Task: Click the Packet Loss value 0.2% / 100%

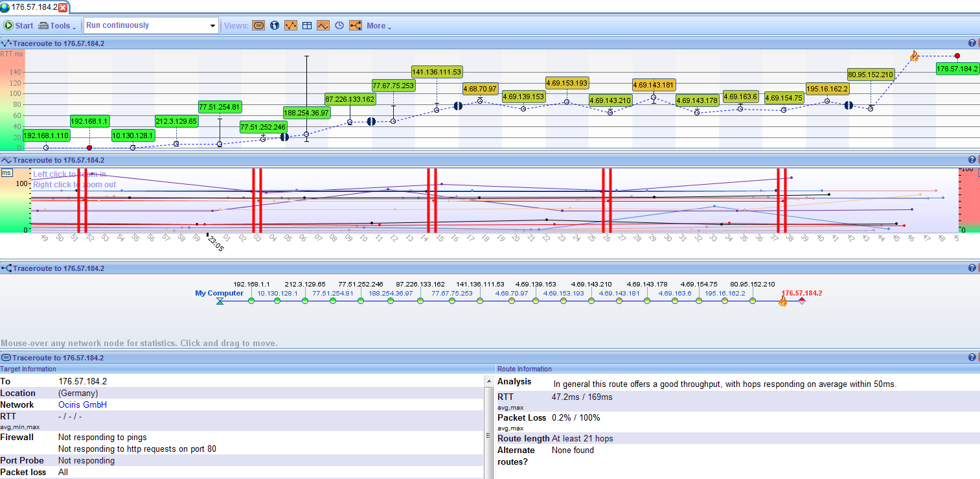Action: pyautogui.click(x=576, y=418)
